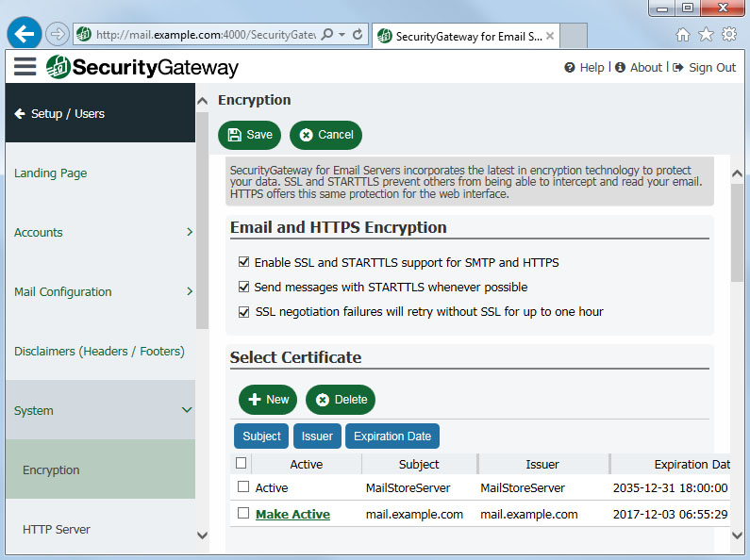The width and height of the screenshot is (750, 560).
Task: Open the HTTP Server sidebar item
Action: pos(57,530)
